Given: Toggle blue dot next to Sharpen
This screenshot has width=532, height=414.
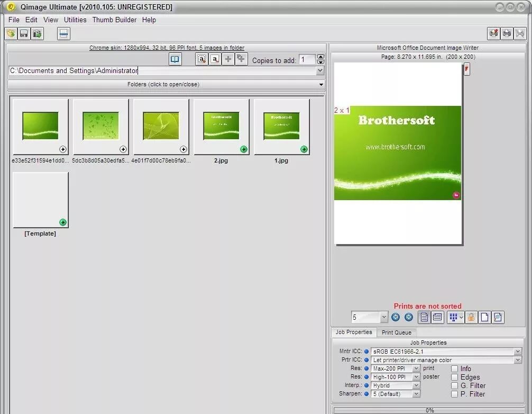Looking at the screenshot, I should point(366,394).
